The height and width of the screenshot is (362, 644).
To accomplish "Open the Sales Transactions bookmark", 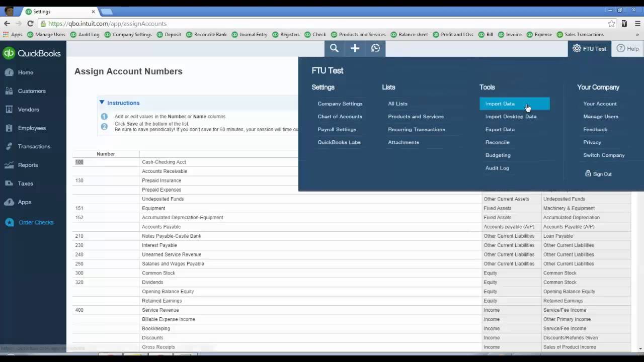I will click(580, 35).
